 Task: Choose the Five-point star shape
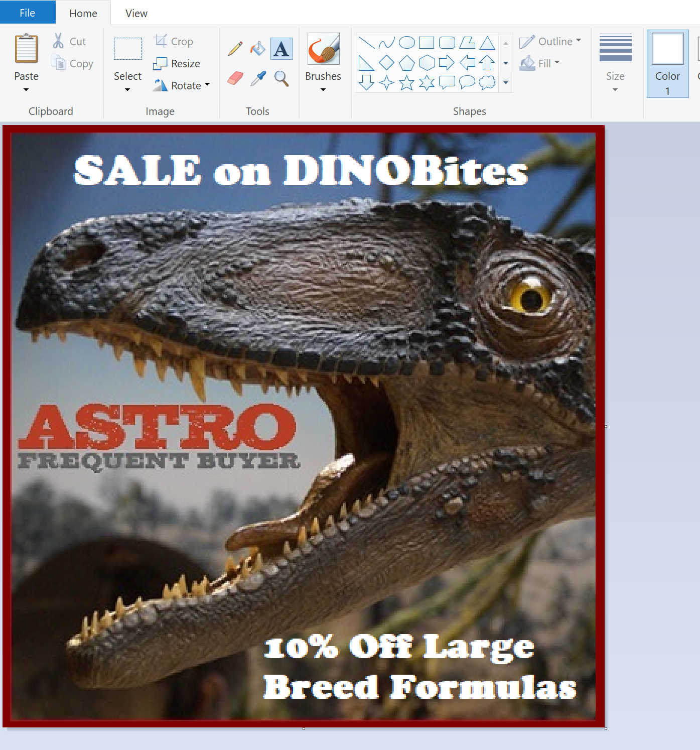407,82
